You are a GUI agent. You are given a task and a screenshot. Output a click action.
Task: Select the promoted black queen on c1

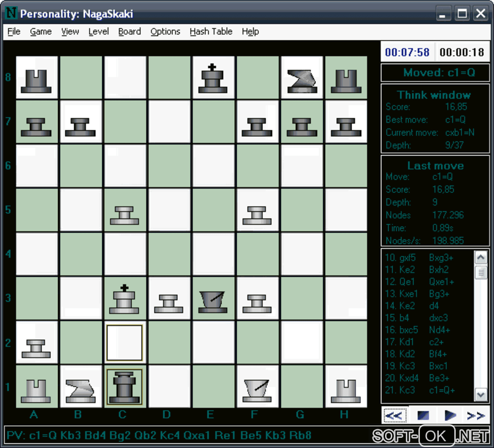click(x=124, y=387)
